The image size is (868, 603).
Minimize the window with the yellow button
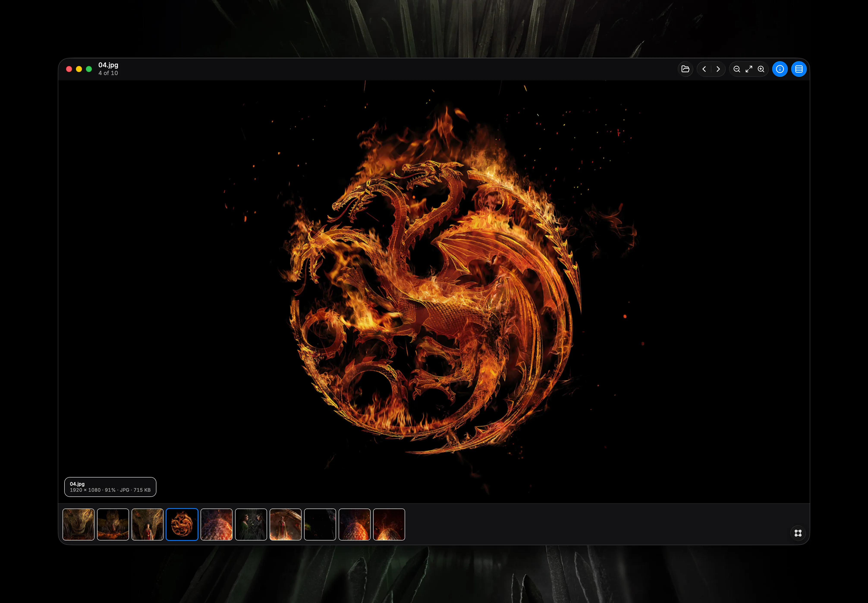pyautogui.click(x=79, y=69)
